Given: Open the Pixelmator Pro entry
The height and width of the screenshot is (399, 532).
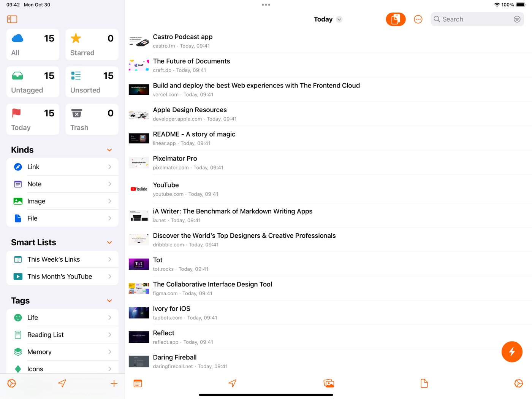Looking at the screenshot, I should 328,162.
